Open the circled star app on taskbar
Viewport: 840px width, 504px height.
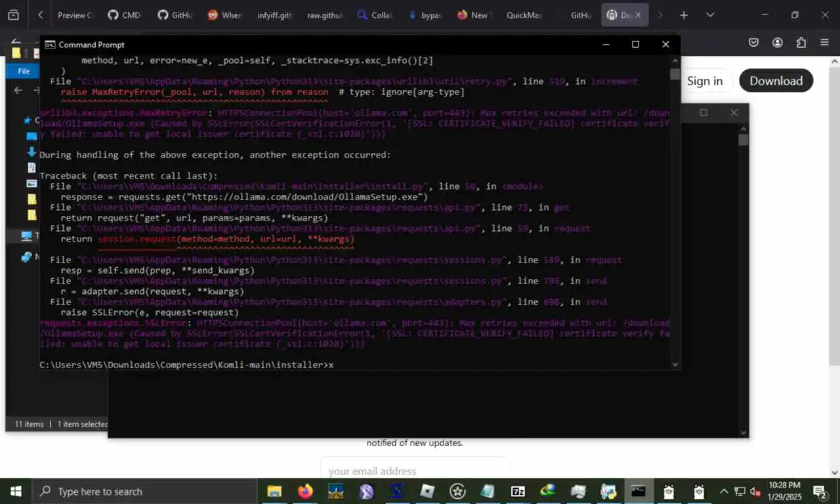pos(457,491)
